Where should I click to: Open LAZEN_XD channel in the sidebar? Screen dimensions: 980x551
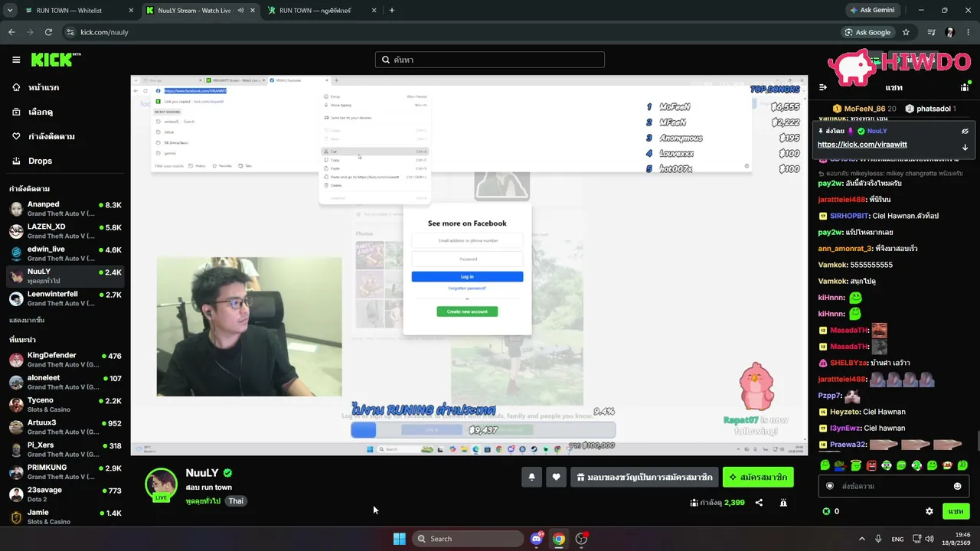[65, 231]
